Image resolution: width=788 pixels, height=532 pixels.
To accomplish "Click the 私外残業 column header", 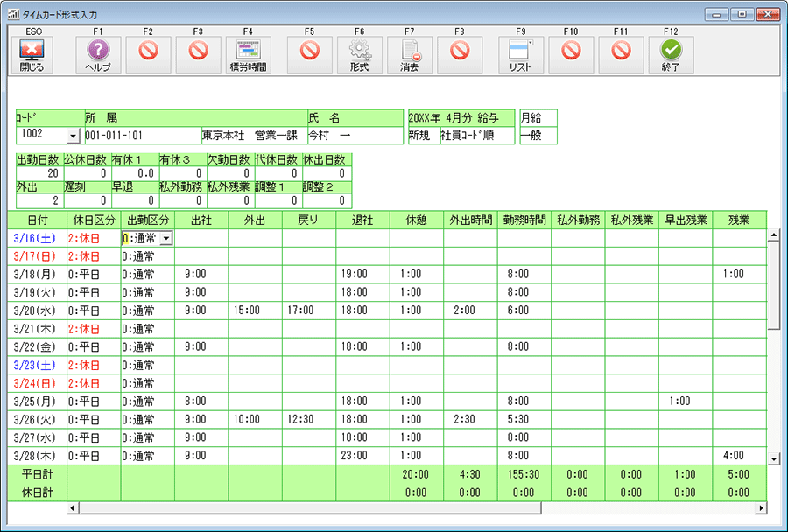I will tap(631, 220).
